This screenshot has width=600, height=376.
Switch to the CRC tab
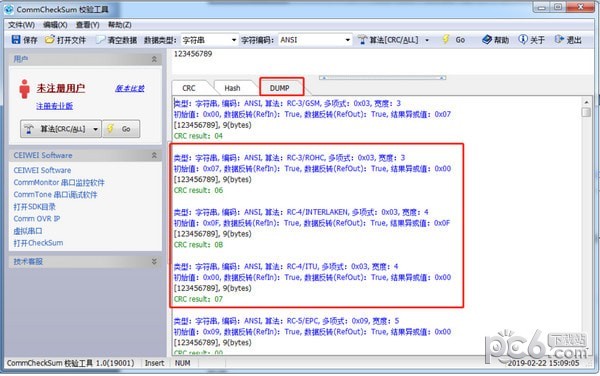coord(189,88)
